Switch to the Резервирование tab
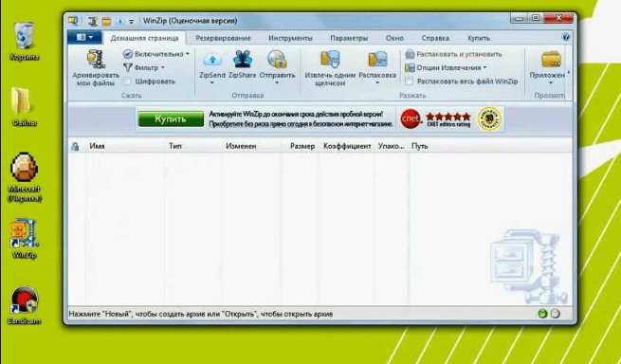 [x=223, y=38]
